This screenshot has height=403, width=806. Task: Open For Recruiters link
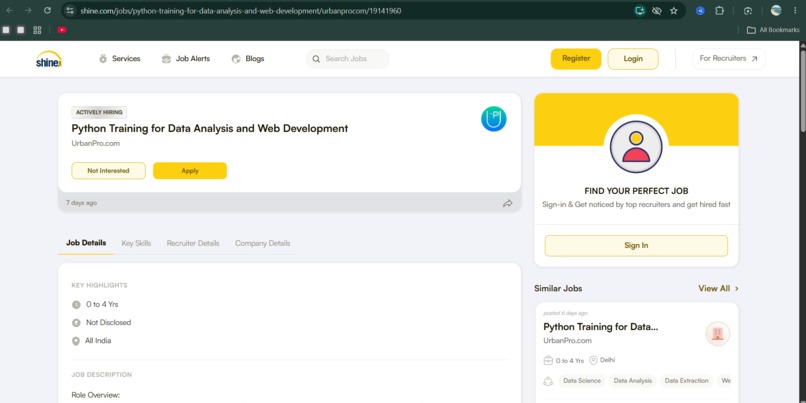coord(729,59)
